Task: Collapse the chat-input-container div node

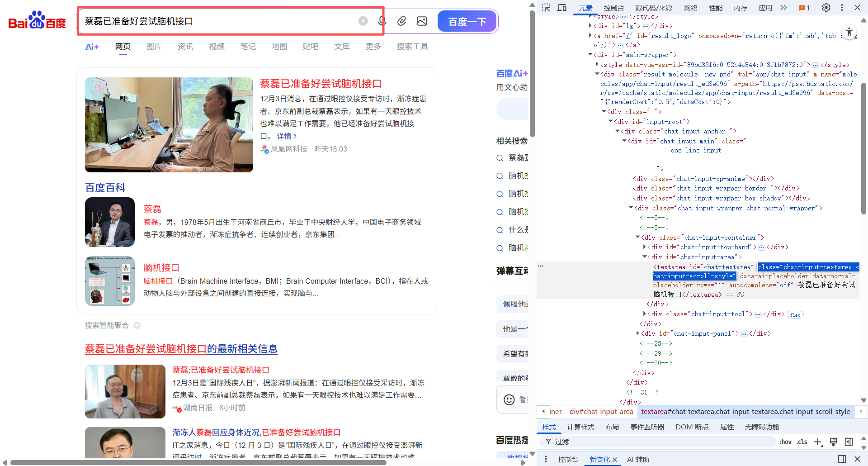Action: click(638, 237)
